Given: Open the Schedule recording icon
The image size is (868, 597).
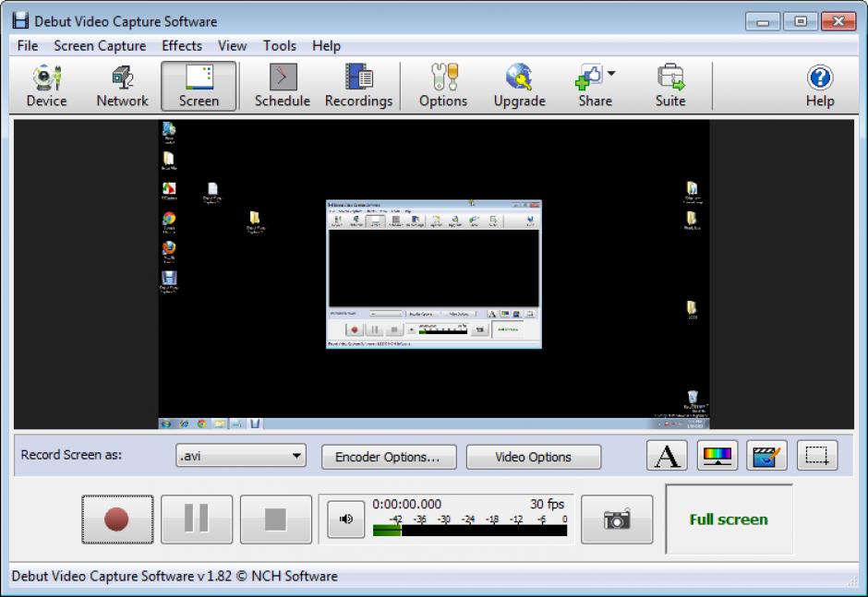Looking at the screenshot, I should click(282, 84).
